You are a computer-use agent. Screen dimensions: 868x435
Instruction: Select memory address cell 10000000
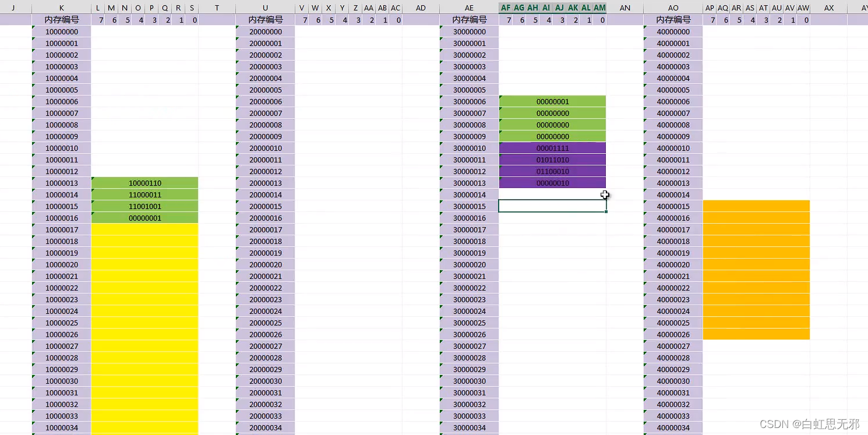[62, 31]
